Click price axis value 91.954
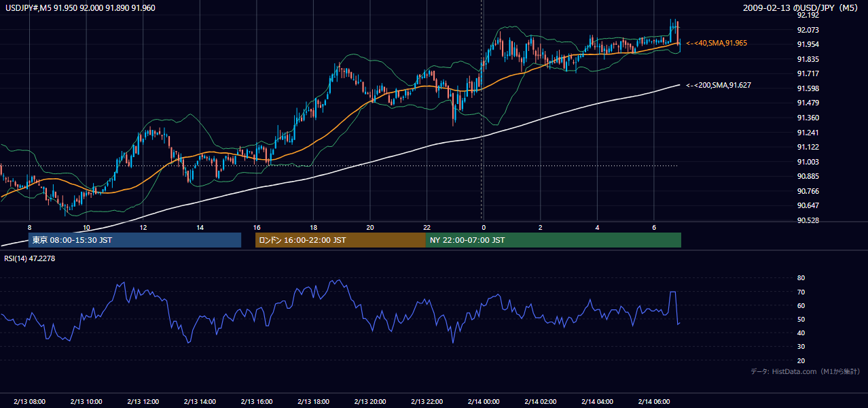 click(x=808, y=44)
